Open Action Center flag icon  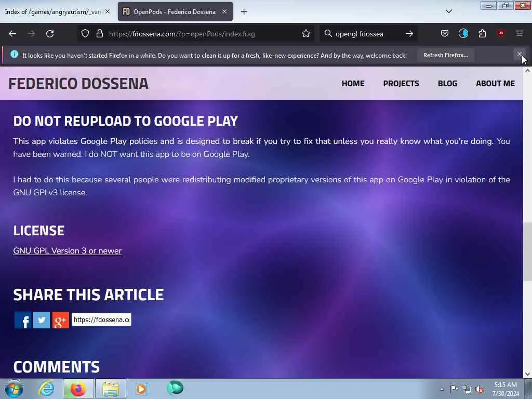pyautogui.click(x=454, y=389)
